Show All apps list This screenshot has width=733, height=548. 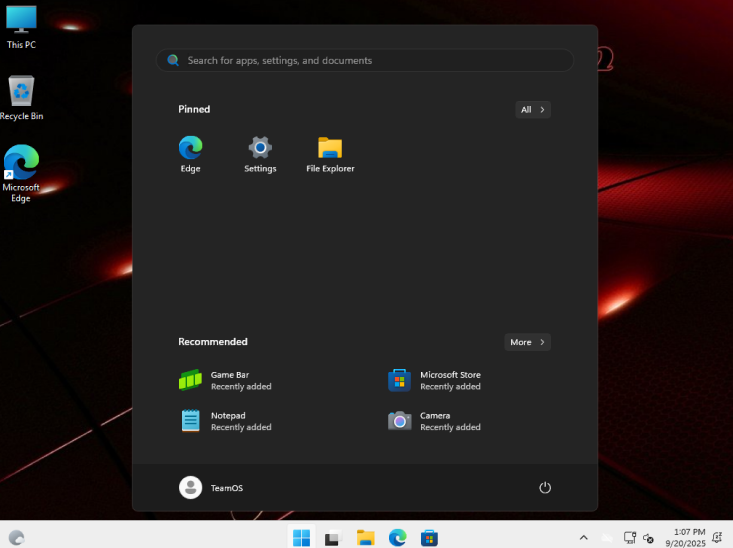coord(533,110)
